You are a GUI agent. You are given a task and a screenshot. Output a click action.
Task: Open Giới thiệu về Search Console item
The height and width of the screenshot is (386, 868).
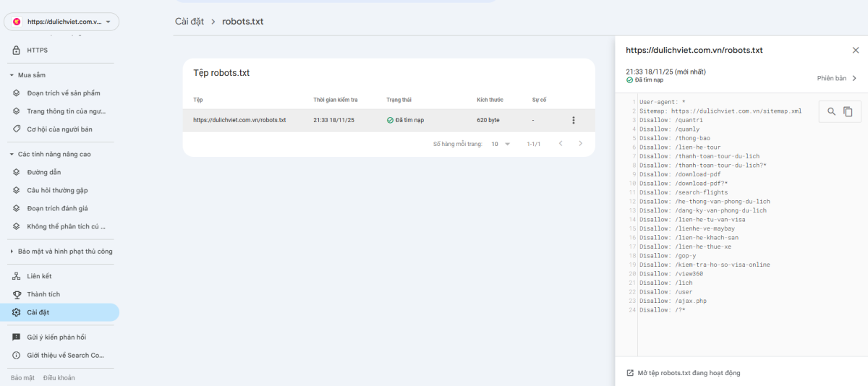point(65,355)
